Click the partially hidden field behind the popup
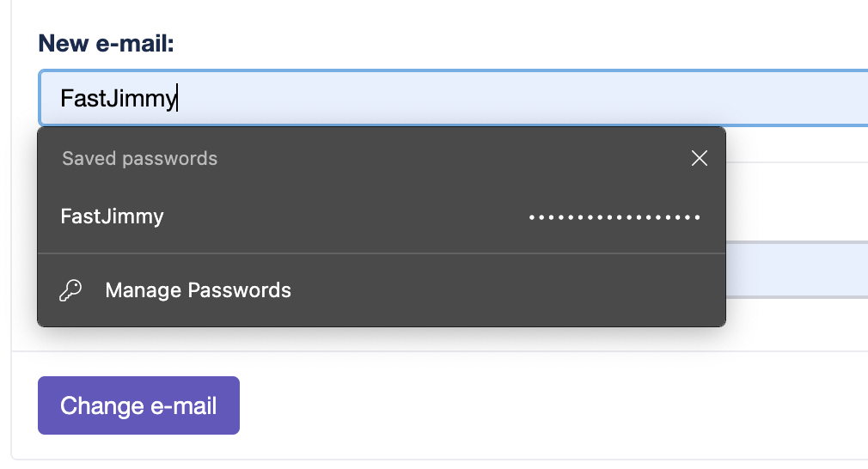 796,270
